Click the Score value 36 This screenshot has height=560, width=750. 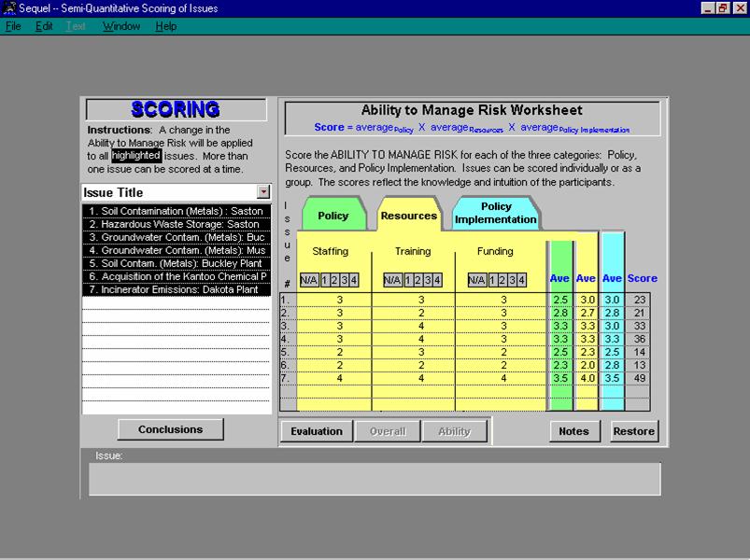tap(640, 339)
